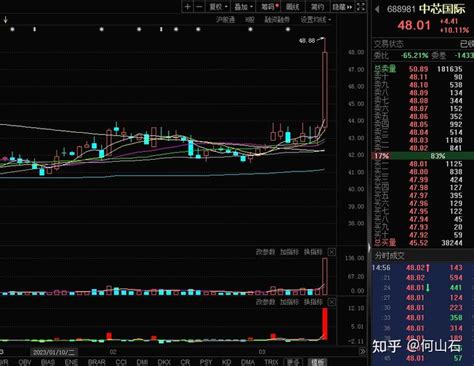Click 加指标 in volume panel

coord(289,252)
